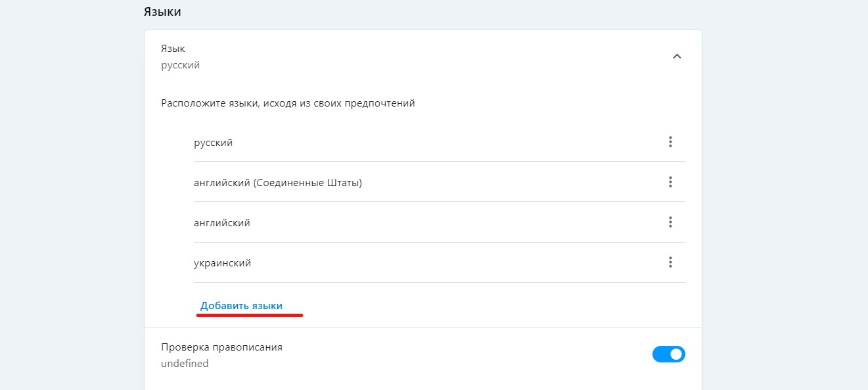Open options for английский (Соединенные Штаты)
Viewport: 868px width, 390px height.
point(670,182)
